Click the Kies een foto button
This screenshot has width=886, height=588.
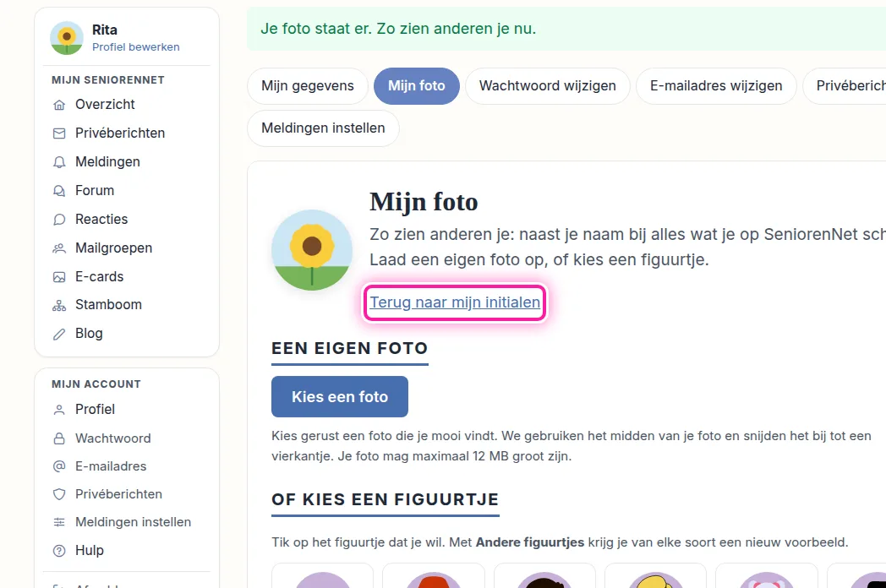tap(340, 396)
